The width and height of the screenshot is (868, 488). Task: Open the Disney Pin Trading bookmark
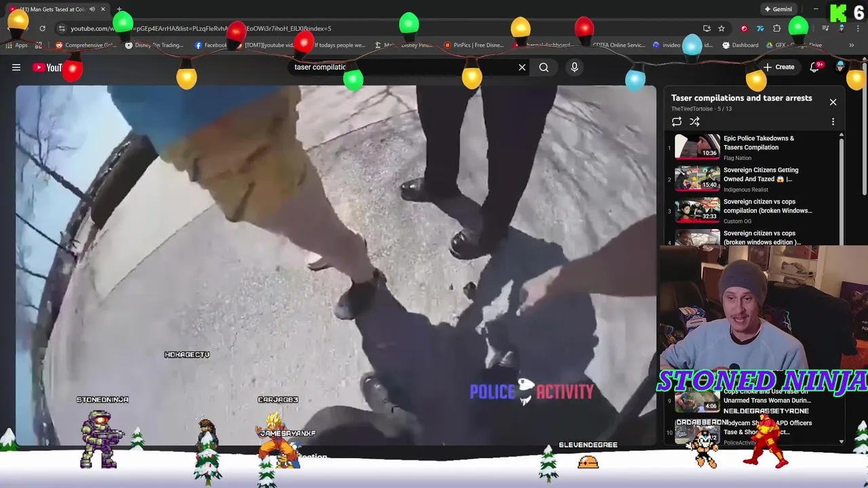tap(155, 45)
